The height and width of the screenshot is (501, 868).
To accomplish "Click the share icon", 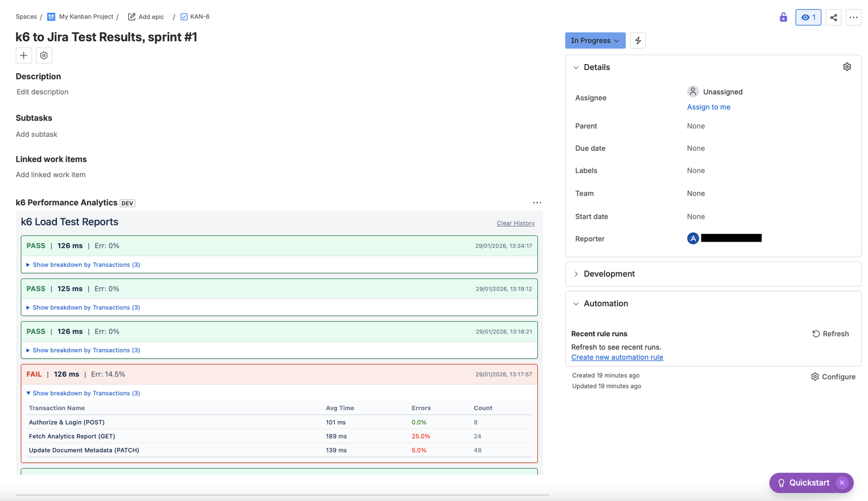I will pos(833,17).
